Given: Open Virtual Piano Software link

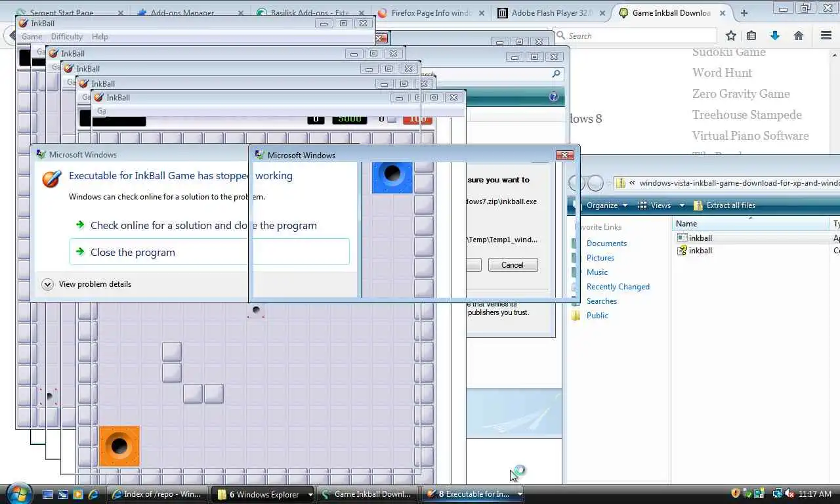Looking at the screenshot, I should coord(750,136).
